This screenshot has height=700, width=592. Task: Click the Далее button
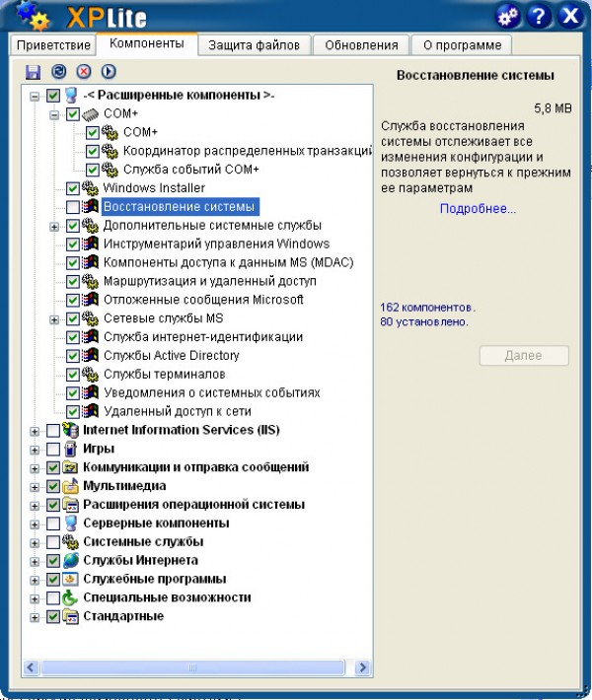(x=524, y=355)
